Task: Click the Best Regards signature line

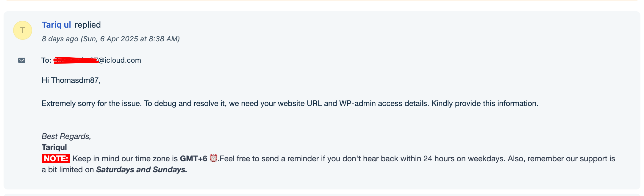Action: (66, 136)
